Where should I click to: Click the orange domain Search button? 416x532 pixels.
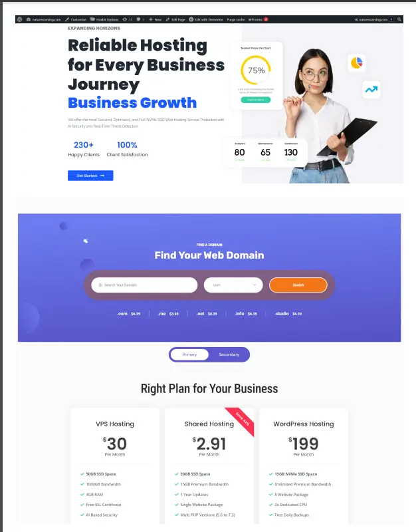[298, 285]
